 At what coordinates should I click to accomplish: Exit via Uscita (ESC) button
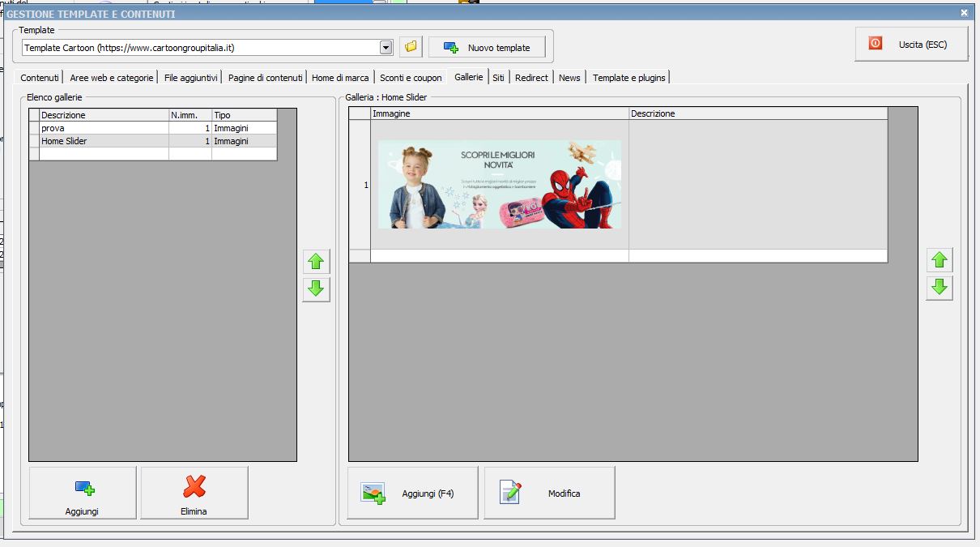pyautogui.click(x=911, y=45)
